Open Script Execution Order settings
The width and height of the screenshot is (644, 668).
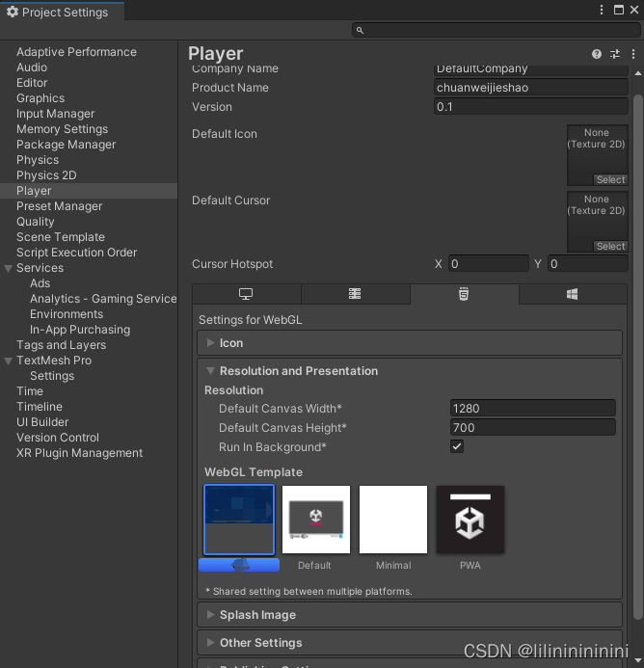pos(77,253)
